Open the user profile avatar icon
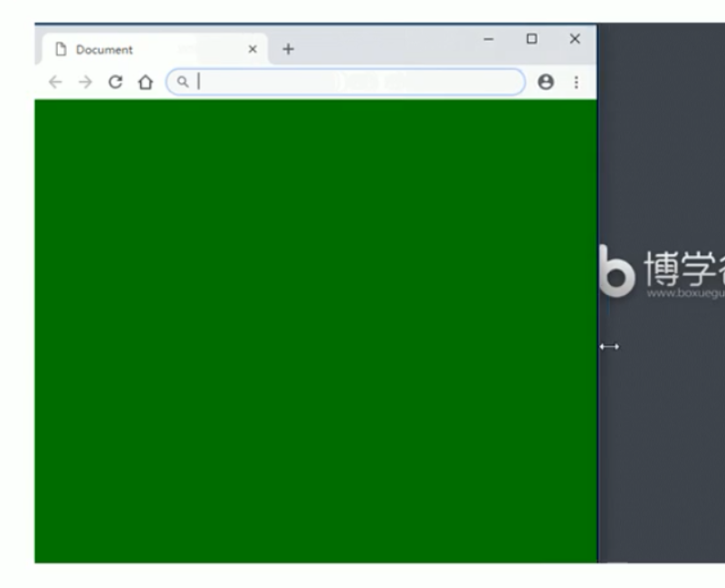This screenshot has width=725, height=588. click(546, 81)
